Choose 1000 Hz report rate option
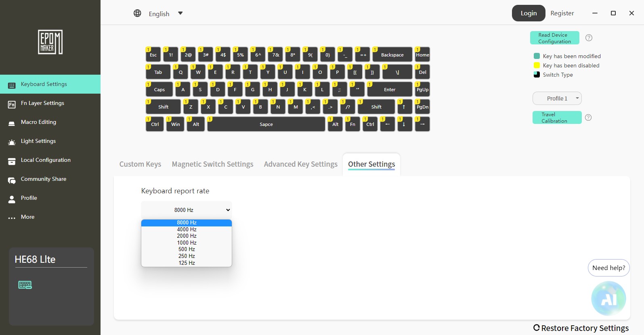Screen dimensions: 644x335 (x=187, y=243)
